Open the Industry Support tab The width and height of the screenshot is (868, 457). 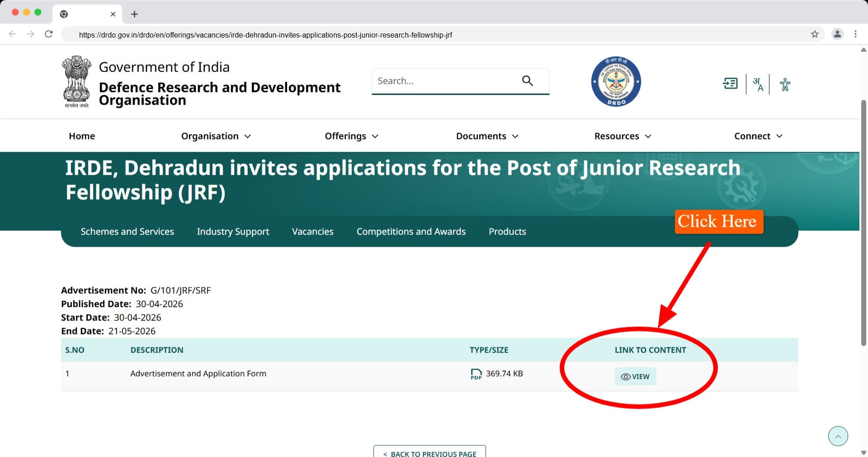(x=233, y=232)
